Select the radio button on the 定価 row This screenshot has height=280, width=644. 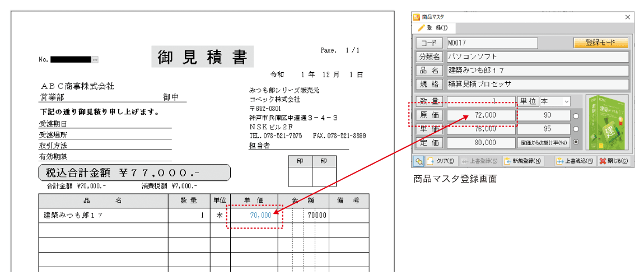click(576, 143)
